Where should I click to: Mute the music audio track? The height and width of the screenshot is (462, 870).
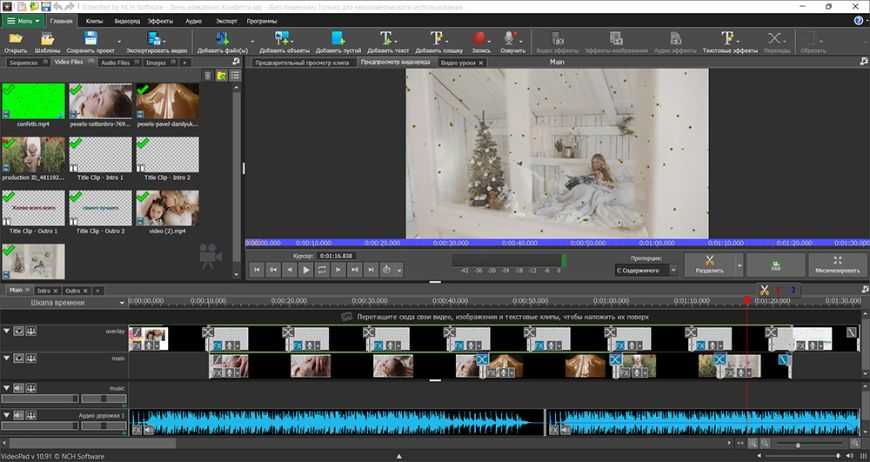click(x=19, y=388)
